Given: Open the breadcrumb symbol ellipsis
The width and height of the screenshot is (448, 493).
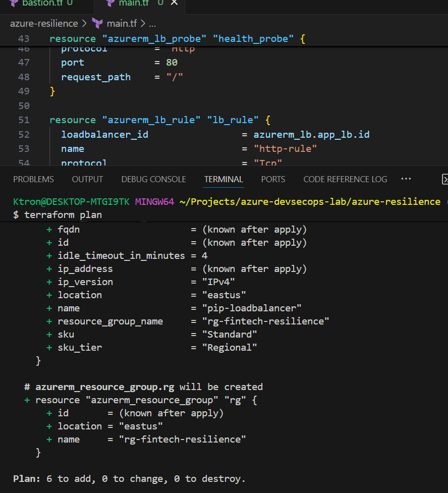Looking at the screenshot, I should click(152, 24).
